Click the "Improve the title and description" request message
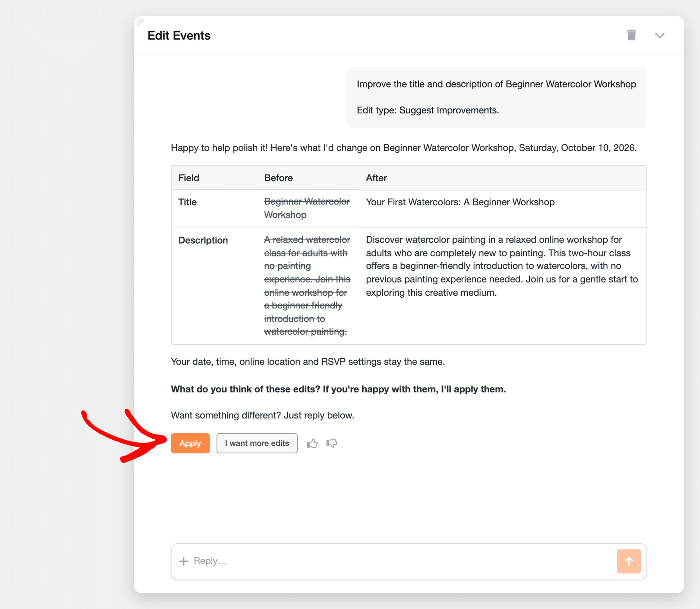700x609 pixels. [497, 84]
